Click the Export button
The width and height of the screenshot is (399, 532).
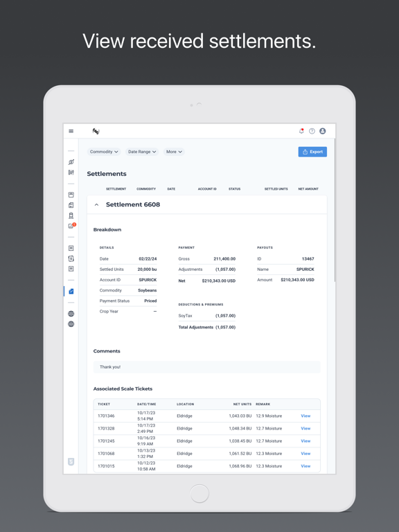(x=312, y=152)
